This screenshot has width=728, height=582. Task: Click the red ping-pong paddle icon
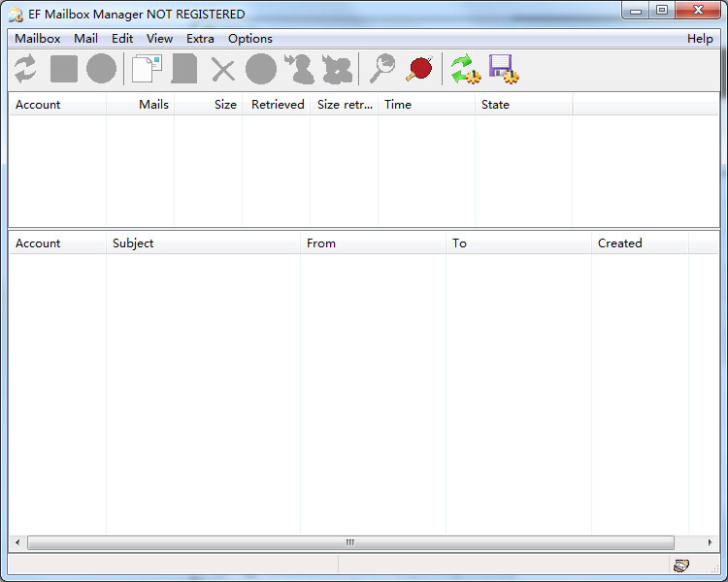[419, 69]
